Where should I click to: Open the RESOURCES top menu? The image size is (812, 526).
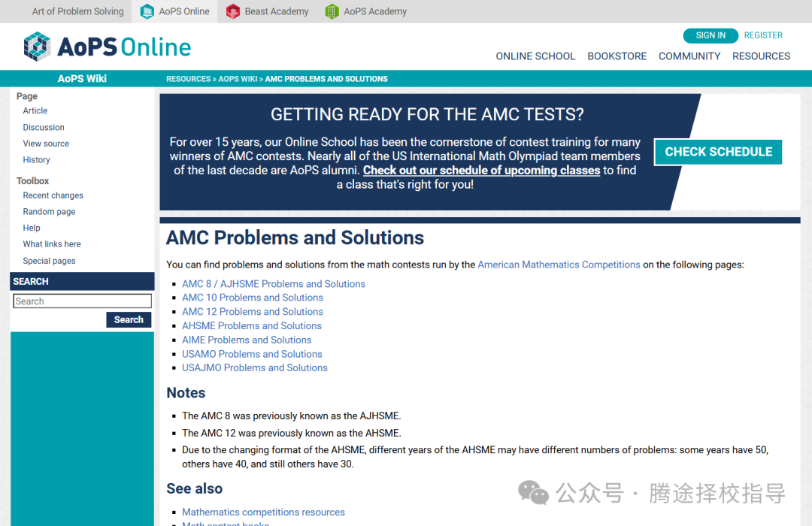pyautogui.click(x=761, y=56)
